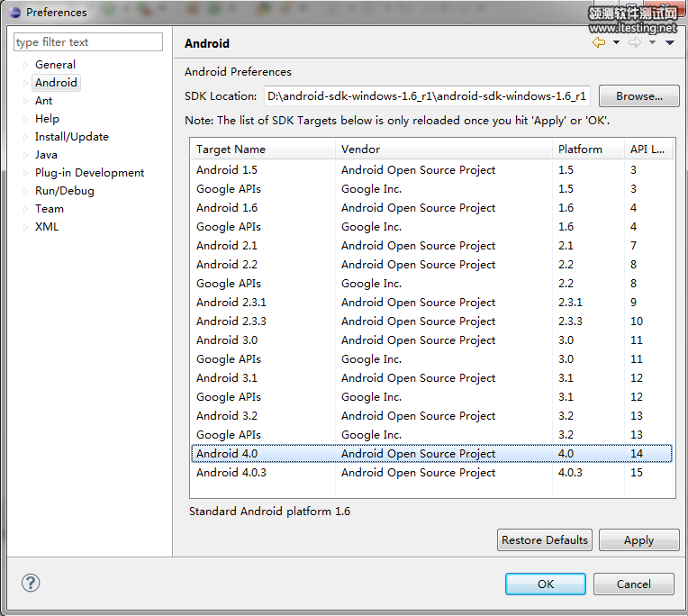Select the Android 2.2 target row
Viewport: 688px width, 616px height.
431,264
